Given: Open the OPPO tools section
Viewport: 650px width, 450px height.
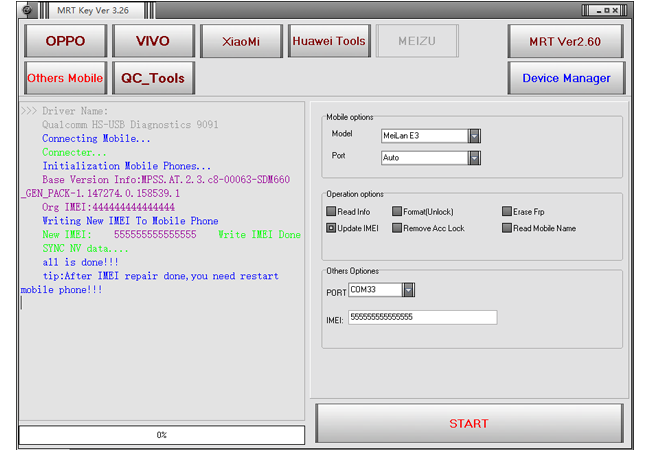Looking at the screenshot, I should click(65, 41).
